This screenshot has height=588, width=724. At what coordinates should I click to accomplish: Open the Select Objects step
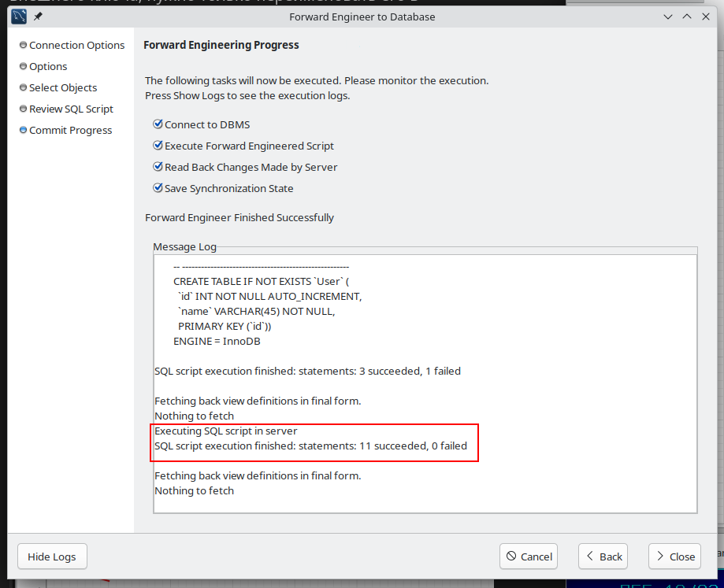coord(63,88)
